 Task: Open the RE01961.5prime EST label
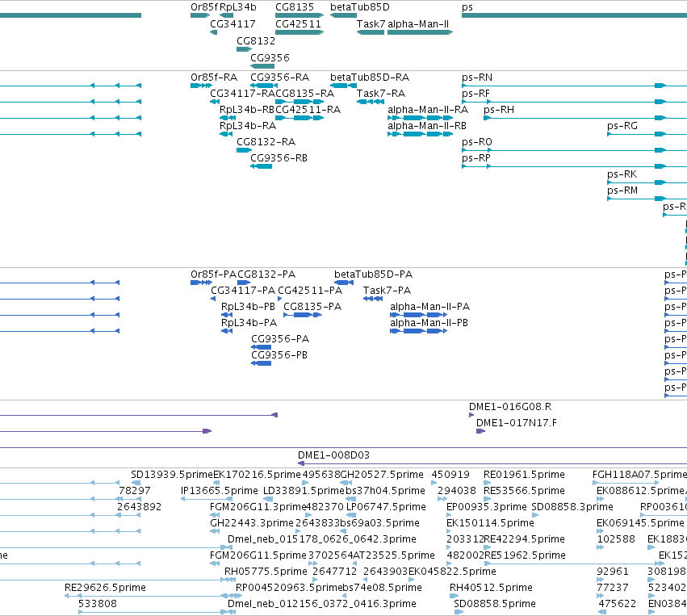coord(524,475)
